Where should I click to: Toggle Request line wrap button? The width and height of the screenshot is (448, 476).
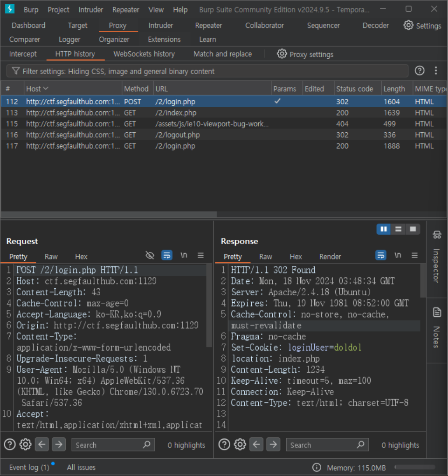pos(167,255)
